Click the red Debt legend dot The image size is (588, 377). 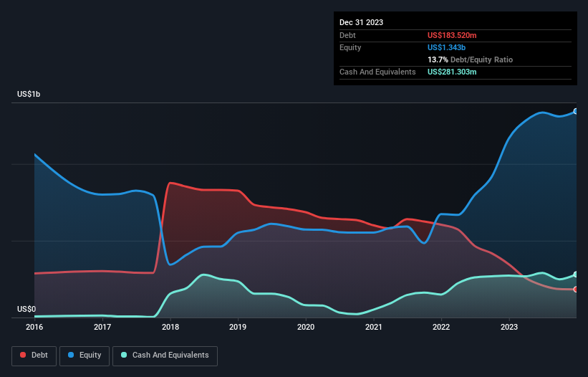23,355
